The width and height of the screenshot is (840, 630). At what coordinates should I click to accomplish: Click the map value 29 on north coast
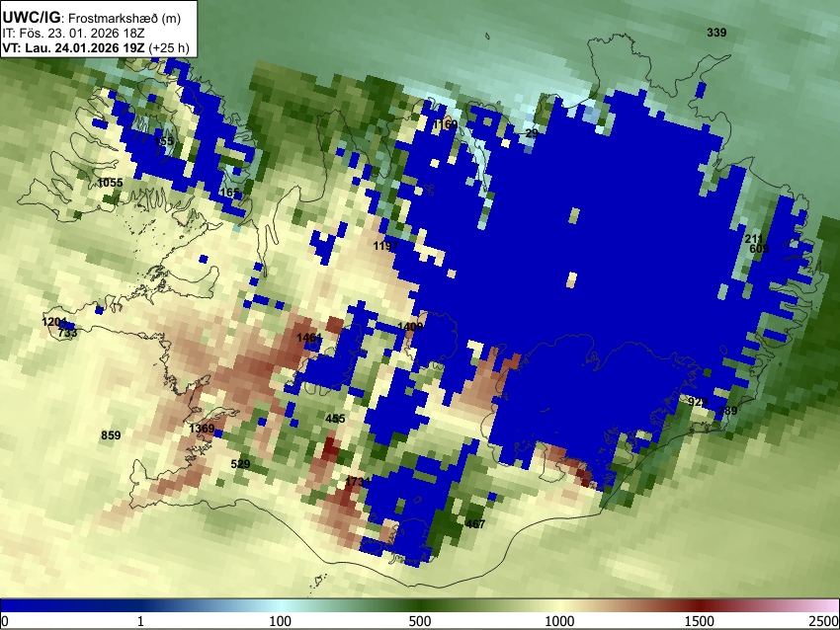(532, 132)
